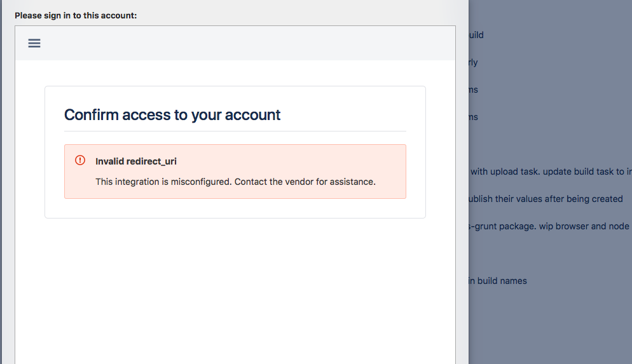This screenshot has width=632, height=364.
Task: Open the commit ending in "uild"
Action: tap(476, 35)
